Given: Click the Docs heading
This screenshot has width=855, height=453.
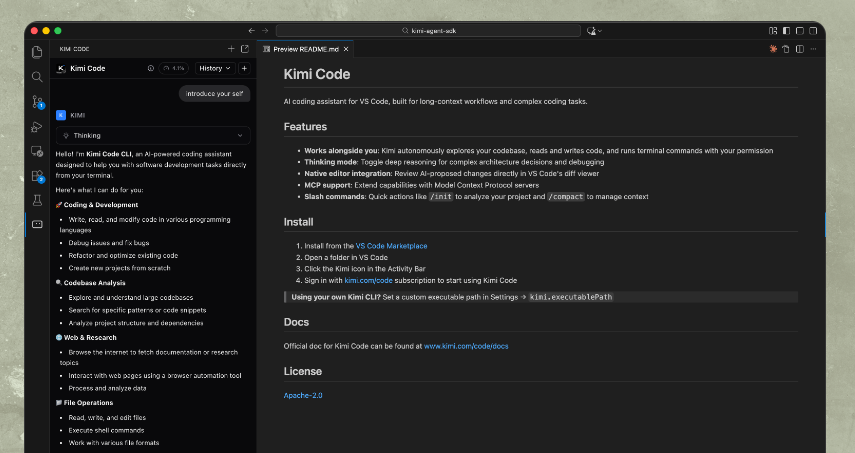Looking at the screenshot, I should click(x=296, y=322).
